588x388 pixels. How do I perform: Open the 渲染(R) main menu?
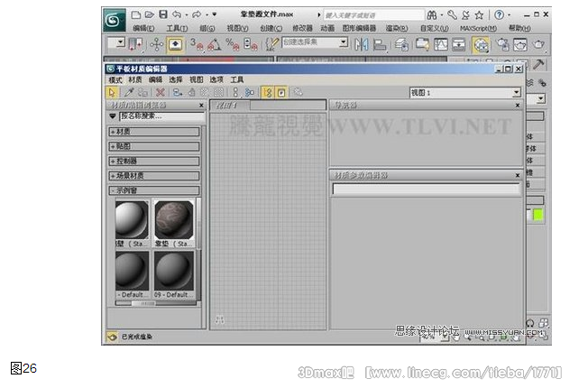[x=397, y=28]
